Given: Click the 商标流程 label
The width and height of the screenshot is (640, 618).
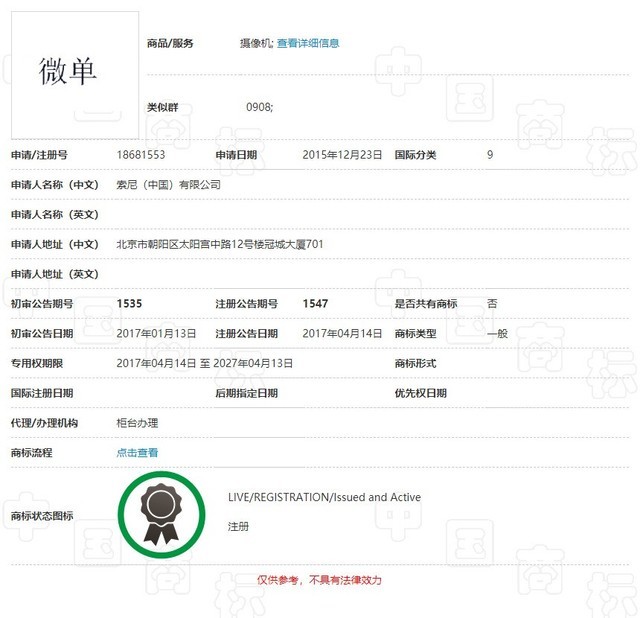Looking at the screenshot, I should pos(31,453).
